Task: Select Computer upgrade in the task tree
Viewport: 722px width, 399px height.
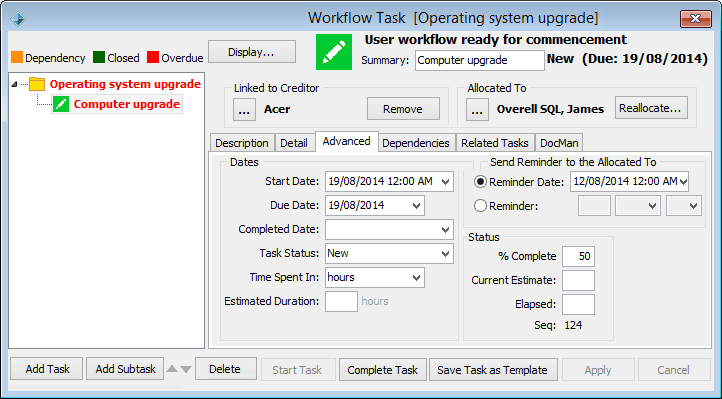Action: (x=127, y=104)
